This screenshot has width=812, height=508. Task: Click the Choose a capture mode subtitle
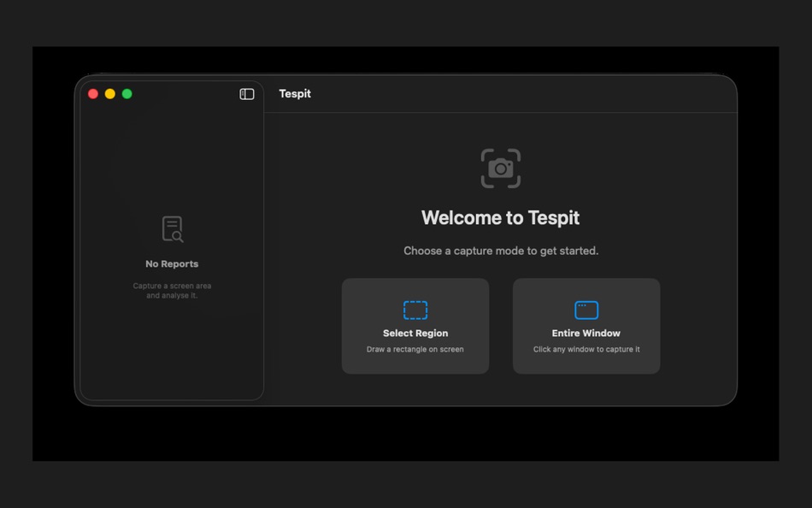tap(500, 250)
